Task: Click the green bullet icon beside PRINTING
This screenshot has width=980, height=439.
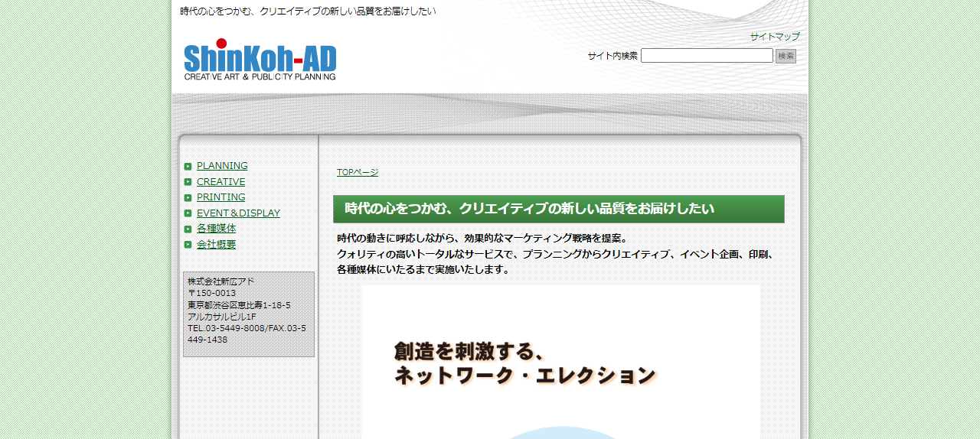Action: tap(188, 197)
